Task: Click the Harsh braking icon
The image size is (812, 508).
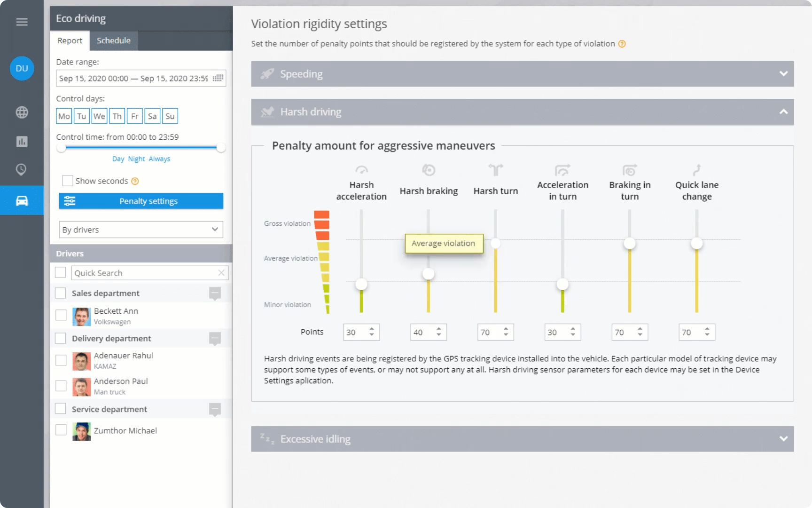Action: click(x=429, y=170)
